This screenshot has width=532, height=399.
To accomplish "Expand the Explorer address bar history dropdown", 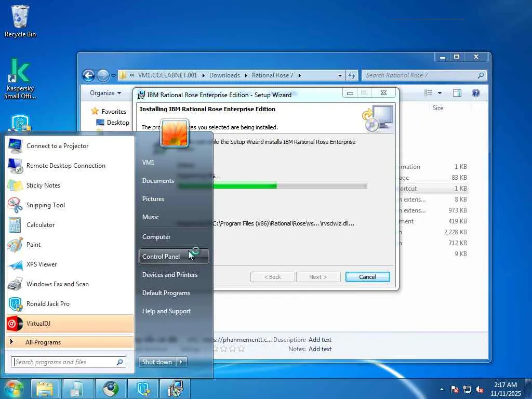I will click(340, 75).
